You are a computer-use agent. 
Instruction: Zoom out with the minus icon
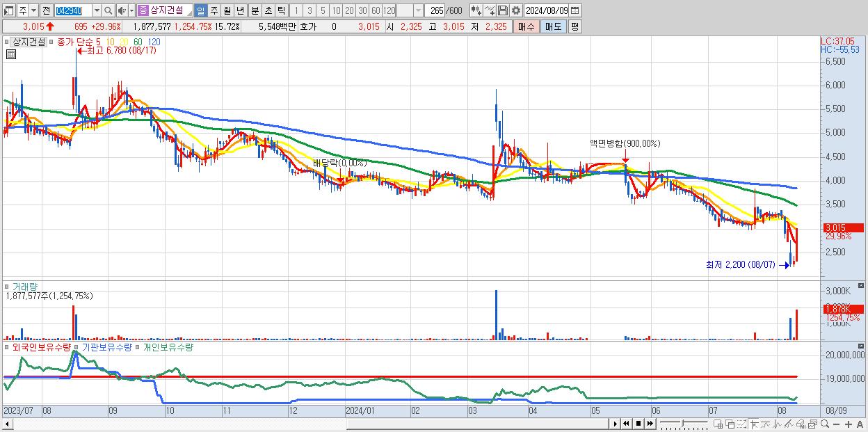836,424
